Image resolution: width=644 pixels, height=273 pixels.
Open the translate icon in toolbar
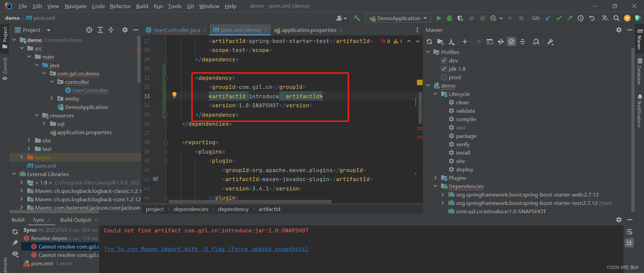click(x=605, y=18)
